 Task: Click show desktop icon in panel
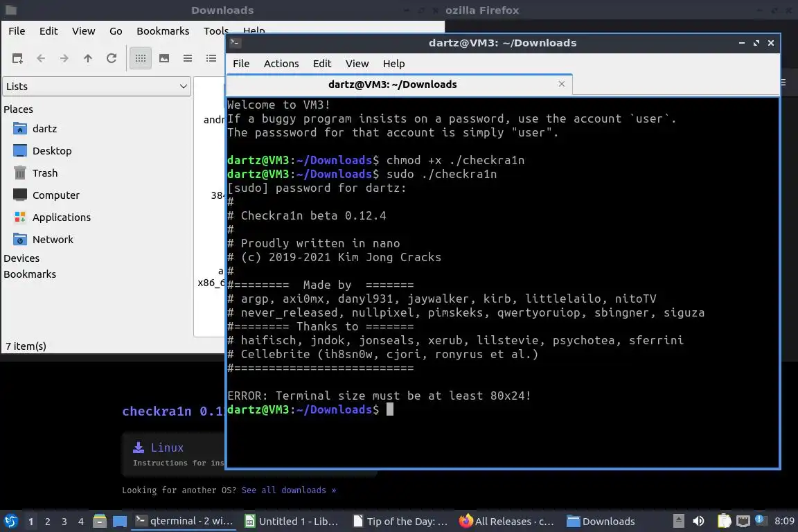120,522
